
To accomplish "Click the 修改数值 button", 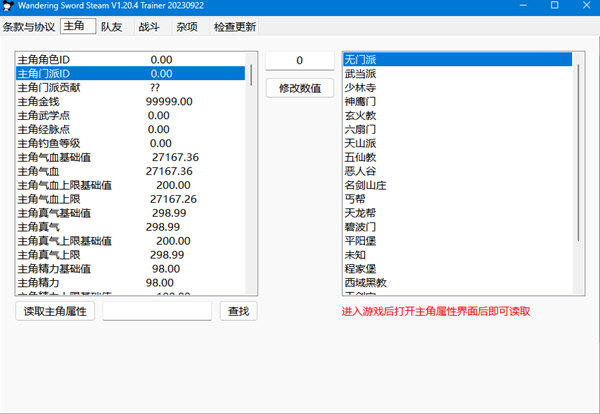I will click(x=299, y=88).
